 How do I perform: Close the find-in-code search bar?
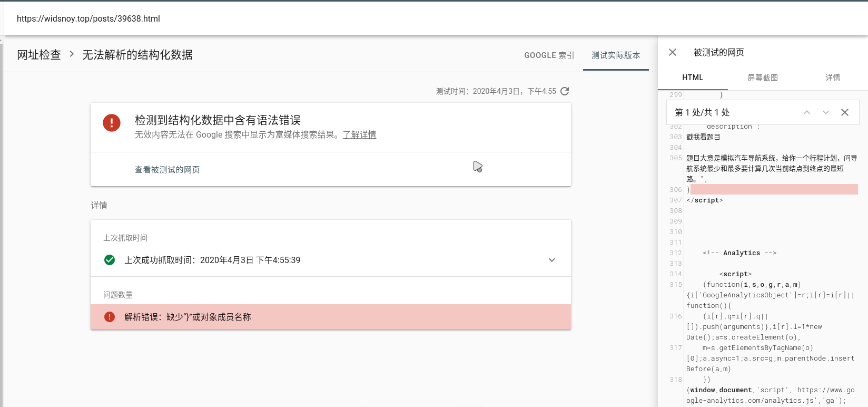pyautogui.click(x=845, y=112)
